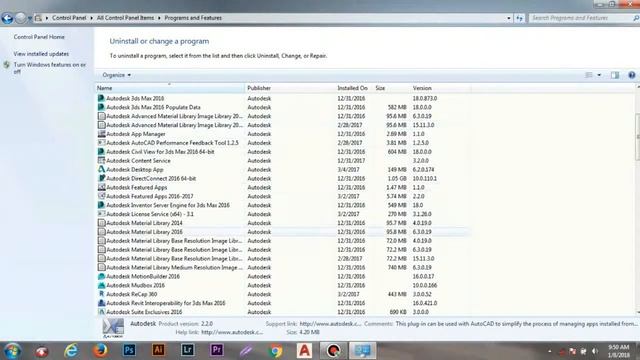The width and height of the screenshot is (640, 360).
Task: Select Autodesk DirectConnect 2016 64-bit icon
Action: pos(101,178)
